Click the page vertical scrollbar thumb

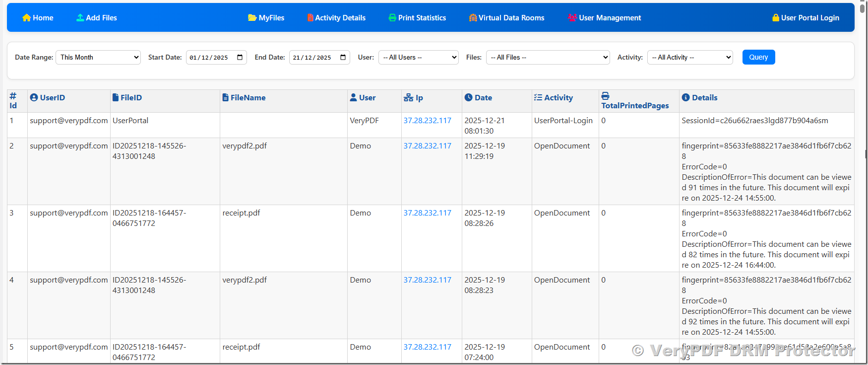[863, 8]
